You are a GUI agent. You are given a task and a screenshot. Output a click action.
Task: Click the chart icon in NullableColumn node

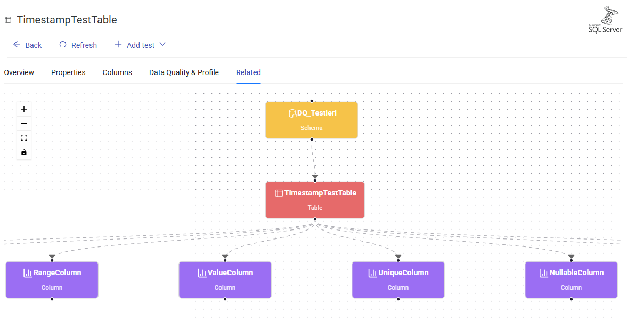[543, 273]
